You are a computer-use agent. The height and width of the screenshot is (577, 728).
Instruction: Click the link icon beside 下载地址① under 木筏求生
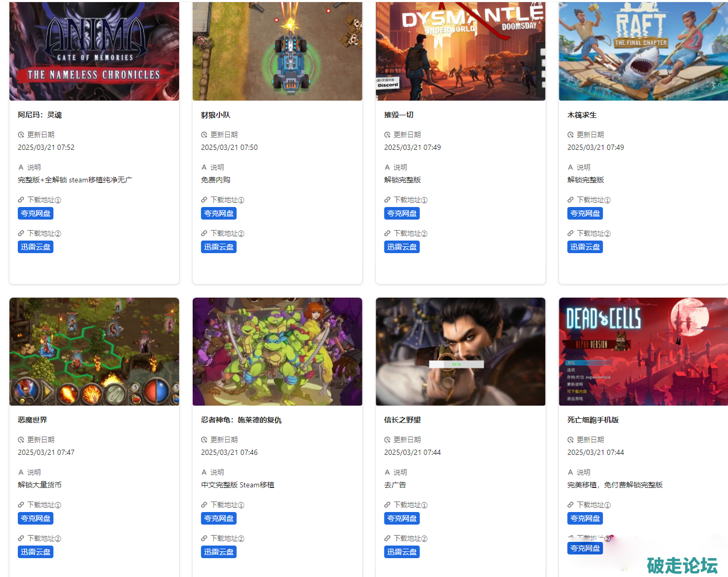(x=570, y=200)
